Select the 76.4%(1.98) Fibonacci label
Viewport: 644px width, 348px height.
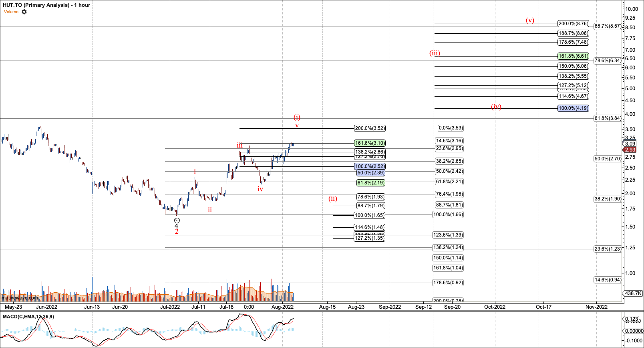(x=449, y=194)
